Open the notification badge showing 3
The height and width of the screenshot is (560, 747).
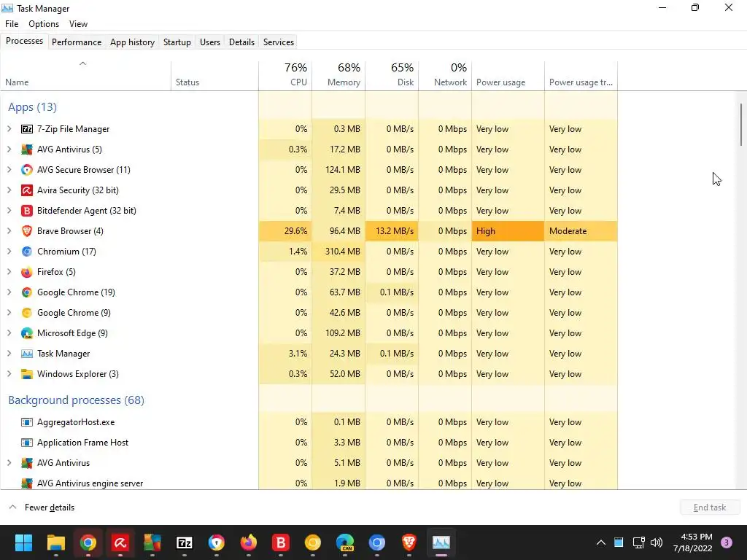[x=727, y=542]
